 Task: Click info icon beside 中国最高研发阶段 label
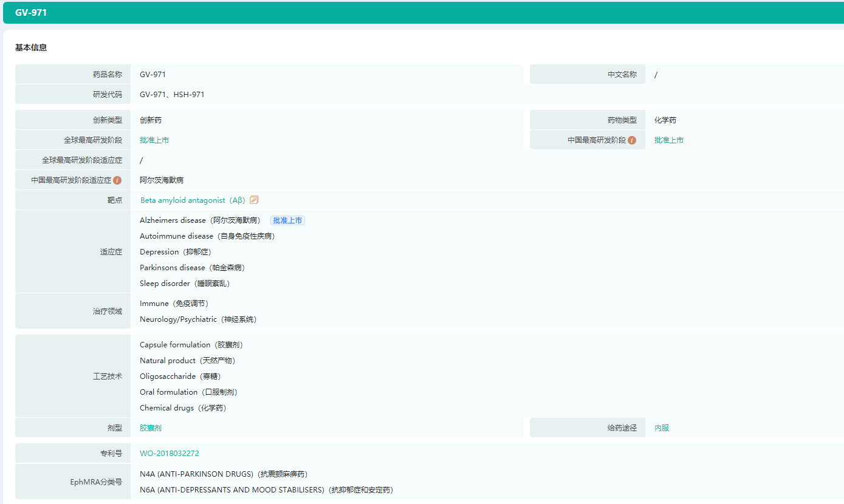click(x=632, y=140)
